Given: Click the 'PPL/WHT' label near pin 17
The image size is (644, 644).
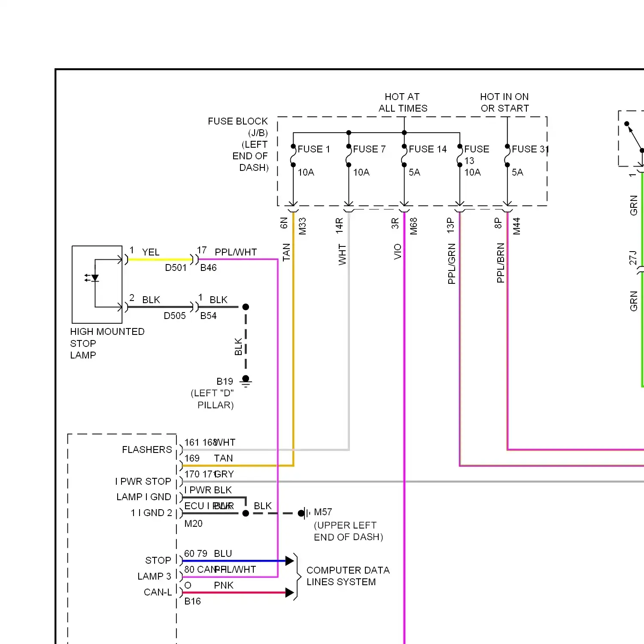Looking at the screenshot, I should coord(236,252).
